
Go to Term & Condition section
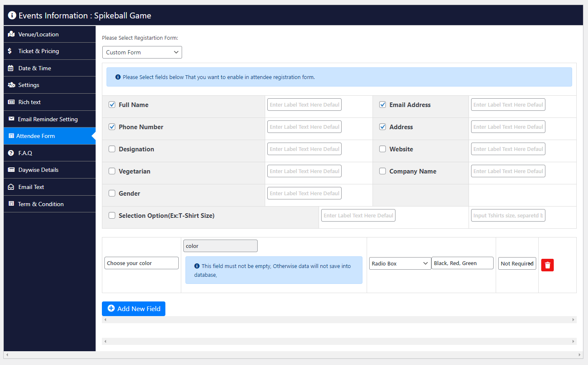click(41, 204)
